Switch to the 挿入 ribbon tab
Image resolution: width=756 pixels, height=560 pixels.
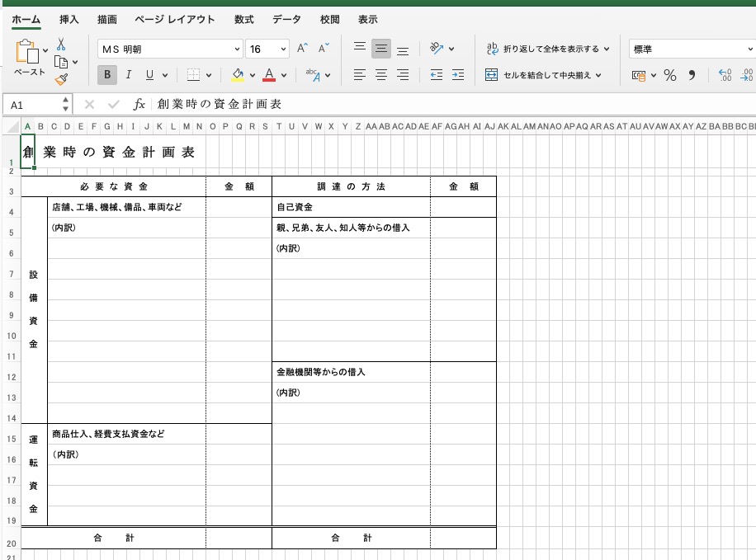click(x=69, y=19)
